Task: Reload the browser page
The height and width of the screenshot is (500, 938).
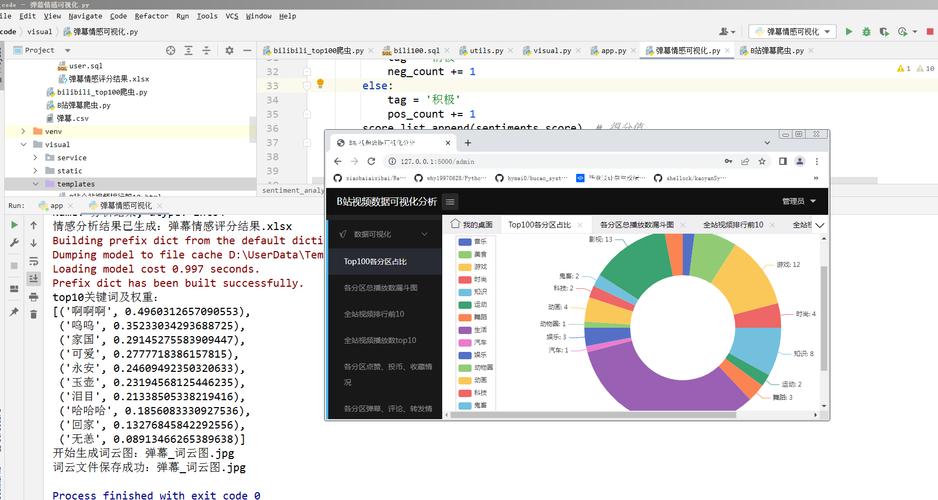Action: (x=371, y=161)
